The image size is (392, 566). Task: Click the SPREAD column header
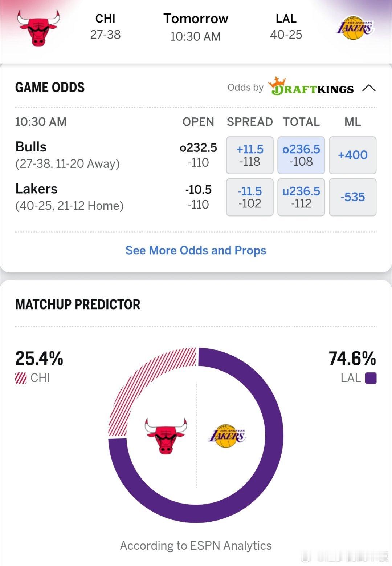point(249,122)
